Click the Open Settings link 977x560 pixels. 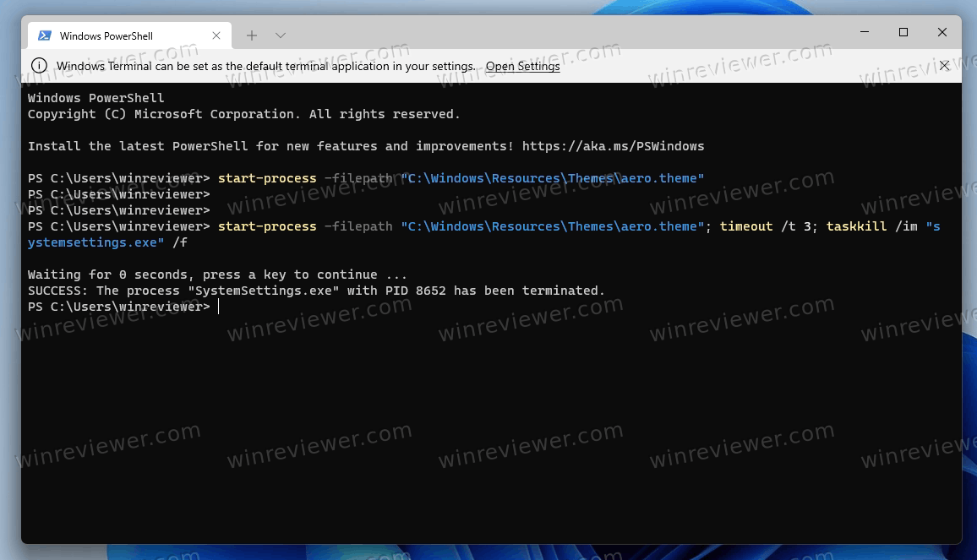click(523, 66)
